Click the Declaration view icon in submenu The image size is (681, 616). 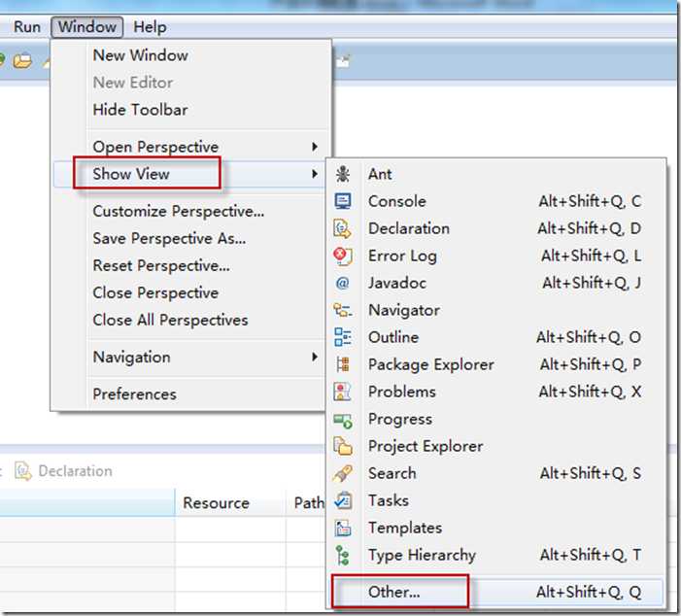[x=343, y=228]
